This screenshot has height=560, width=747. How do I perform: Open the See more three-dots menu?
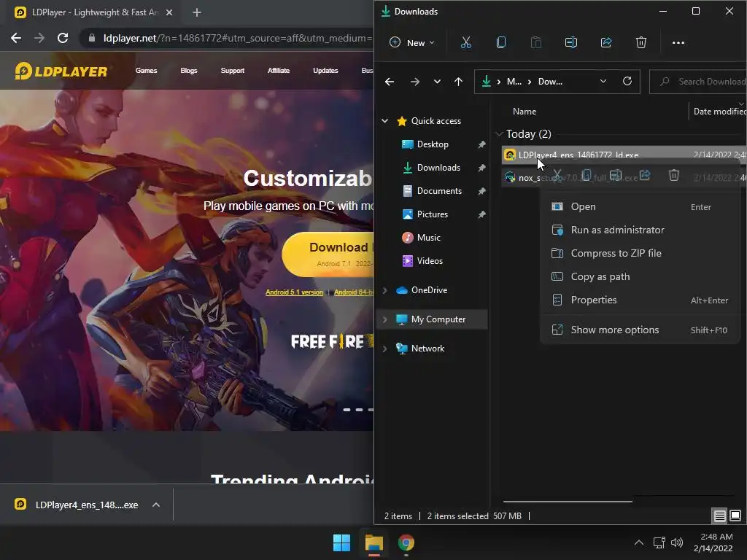[678, 43]
